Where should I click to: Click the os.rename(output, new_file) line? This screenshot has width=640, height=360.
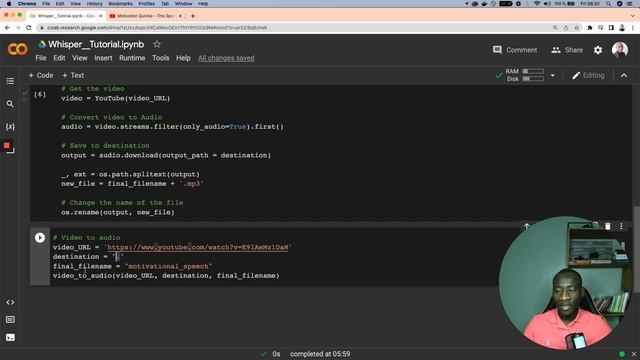pos(118,212)
